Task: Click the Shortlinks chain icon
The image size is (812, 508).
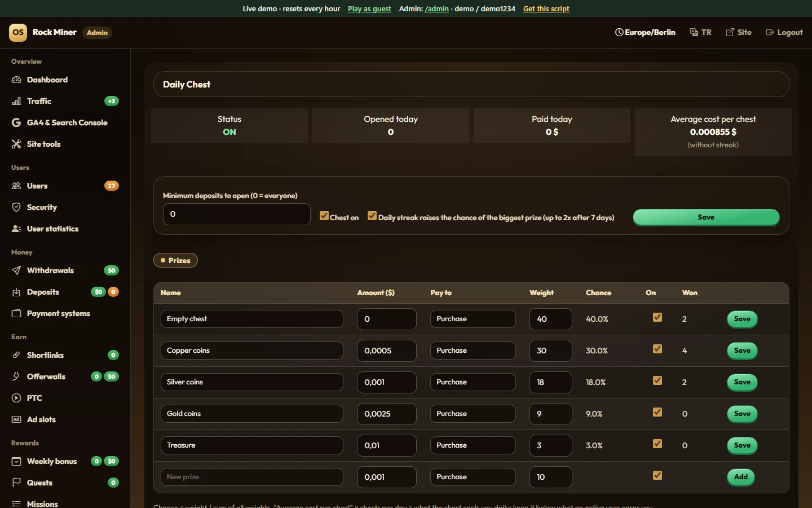Action: coord(16,355)
